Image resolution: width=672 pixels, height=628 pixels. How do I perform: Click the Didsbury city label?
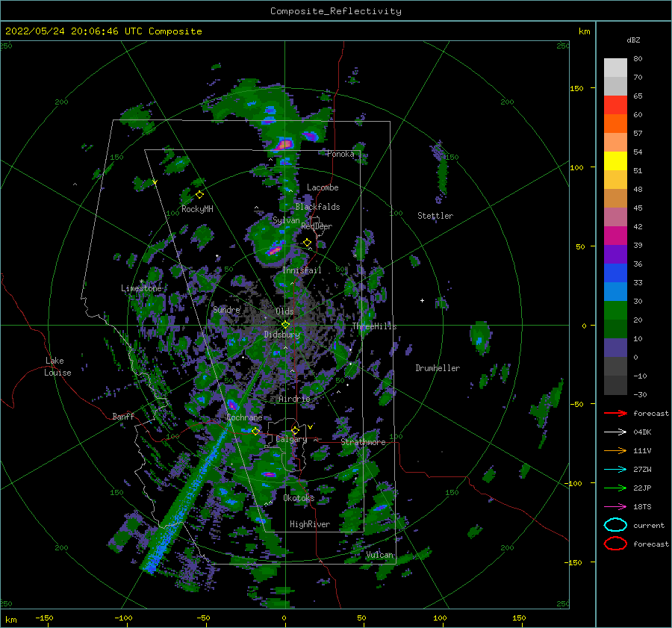click(281, 335)
